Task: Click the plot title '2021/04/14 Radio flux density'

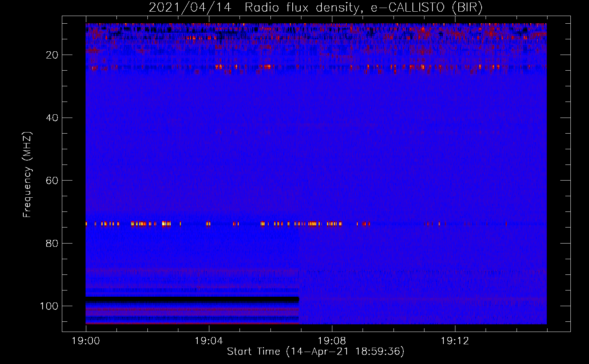Action: coord(316,8)
